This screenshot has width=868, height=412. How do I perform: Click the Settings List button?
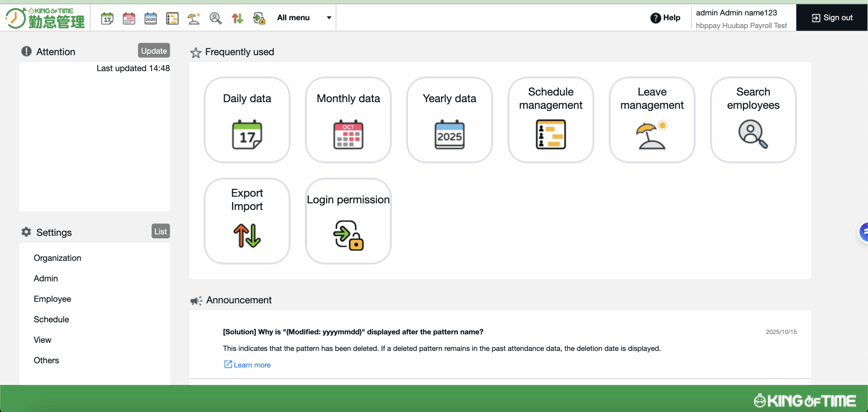(160, 231)
